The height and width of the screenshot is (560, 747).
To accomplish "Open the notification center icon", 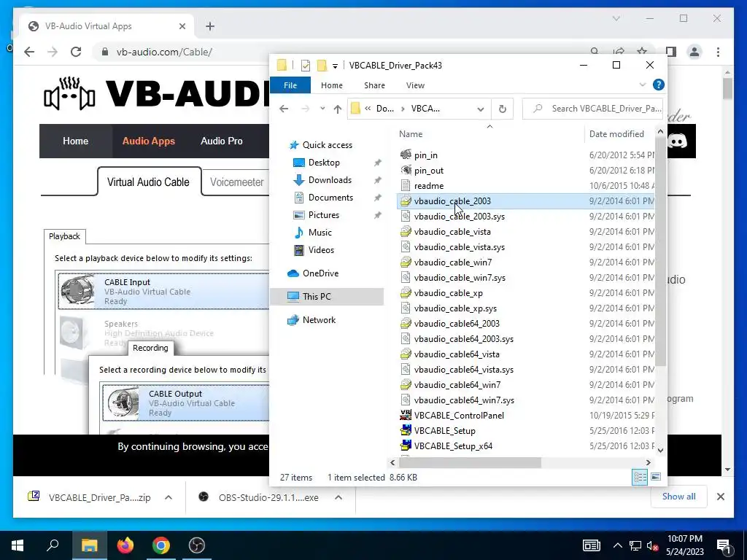I will tap(723, 545).
